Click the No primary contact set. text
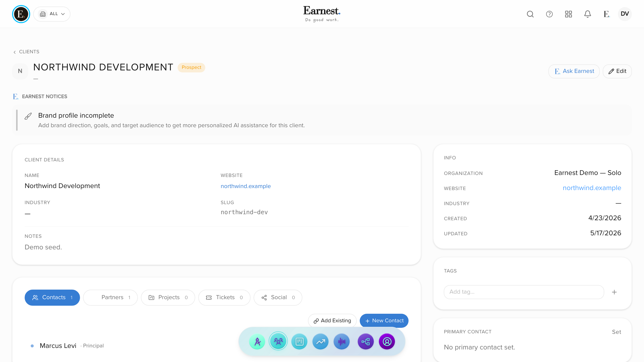 (479, 347)
